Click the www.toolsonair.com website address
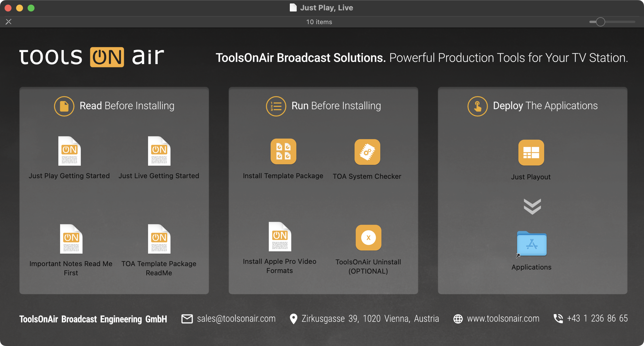Image resolution: width=644 pixels, height=346 pixels. [x=503, y=318]
